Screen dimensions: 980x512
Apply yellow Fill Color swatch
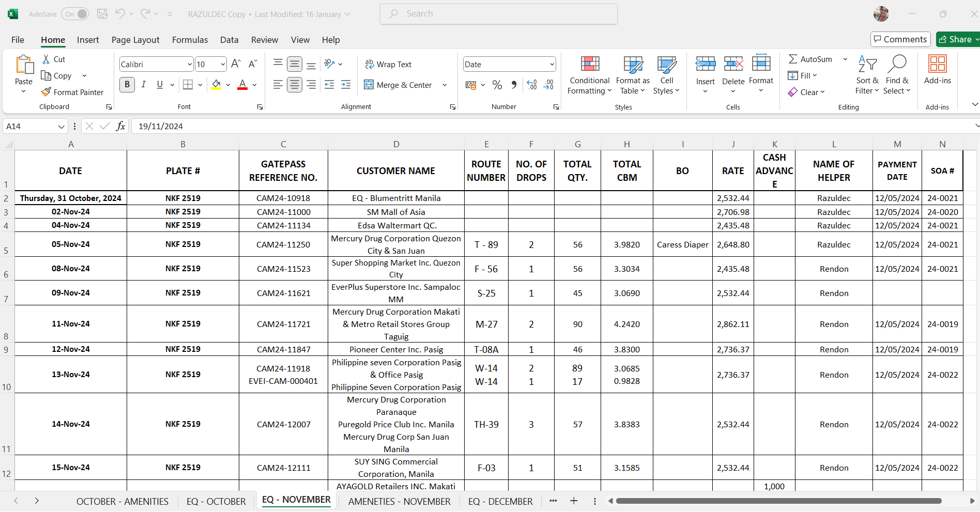[x=216, y=85]
